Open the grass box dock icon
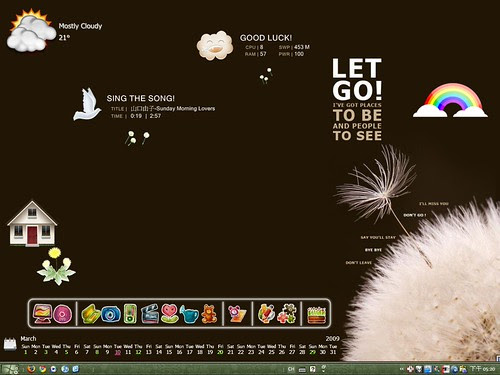Image resolution: width=500 pixels, height=375 pixels. click(x=316, y=315)
